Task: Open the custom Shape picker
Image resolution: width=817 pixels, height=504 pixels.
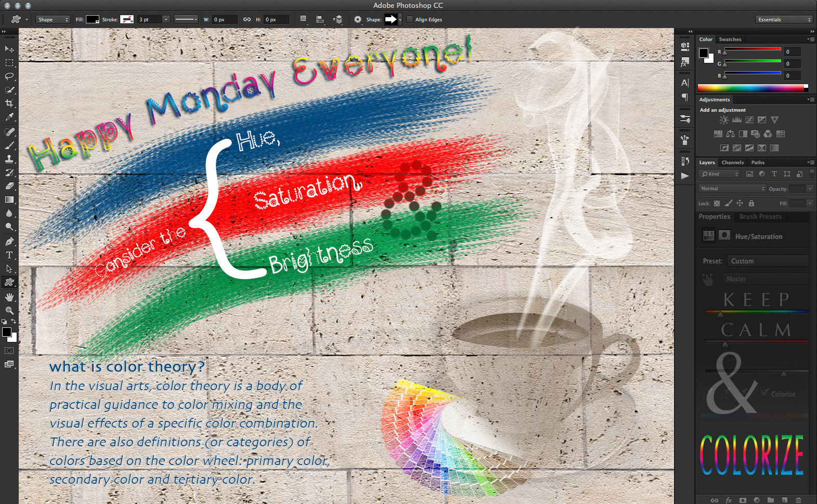Action: click(393, 20)
